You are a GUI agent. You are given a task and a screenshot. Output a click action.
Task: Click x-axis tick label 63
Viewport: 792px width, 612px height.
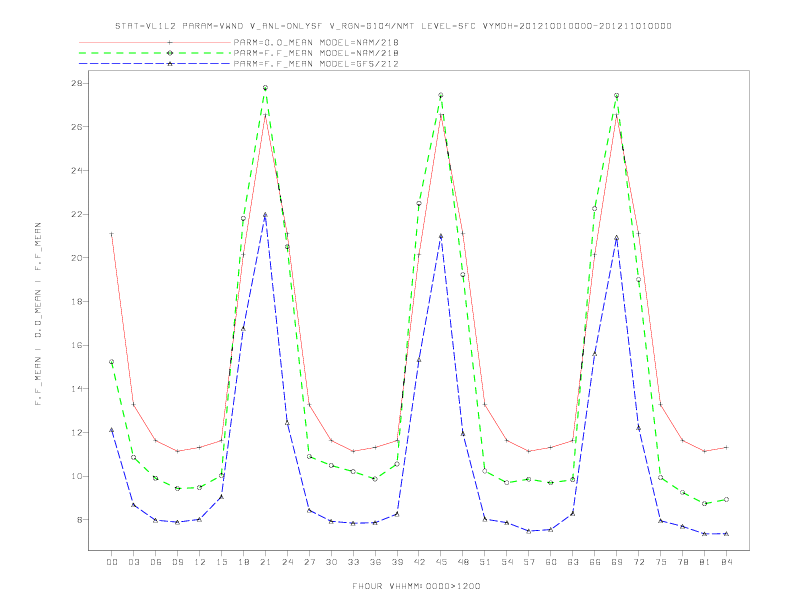point(573,562)
